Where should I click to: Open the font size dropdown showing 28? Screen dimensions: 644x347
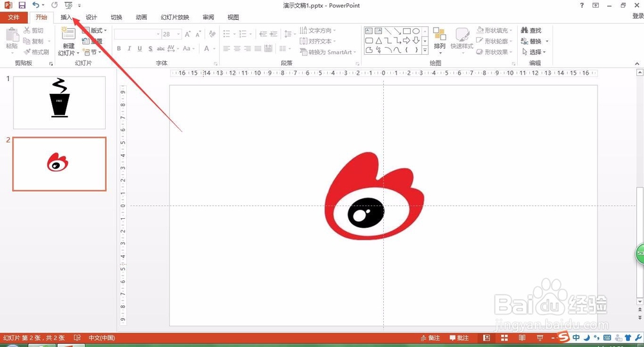pos(178,34)
